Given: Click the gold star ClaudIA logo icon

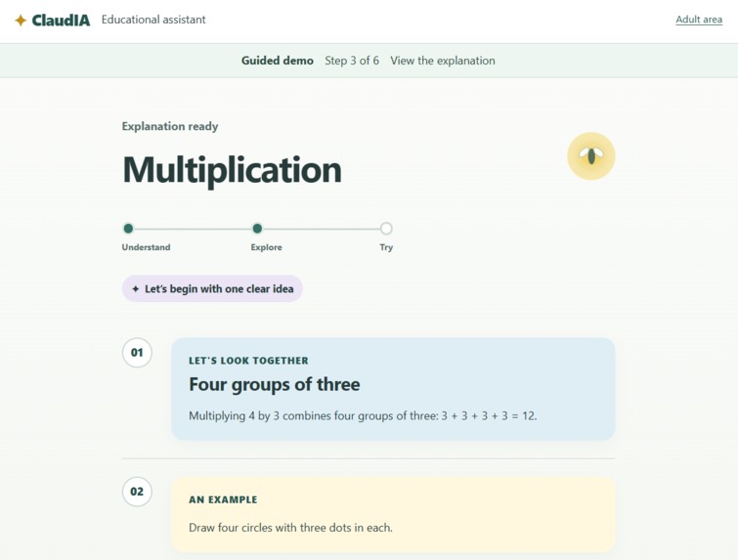Looking at the screenshot, I should [21, 21].
